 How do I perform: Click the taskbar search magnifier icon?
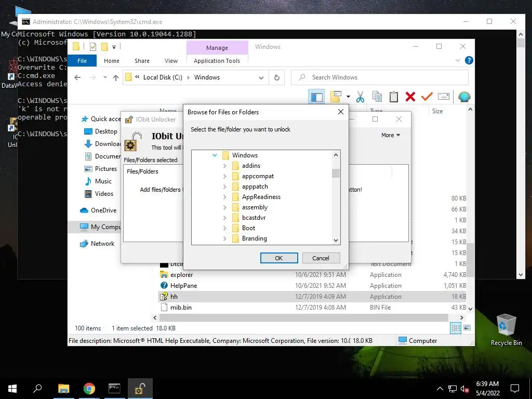click(x=37, y=389)
